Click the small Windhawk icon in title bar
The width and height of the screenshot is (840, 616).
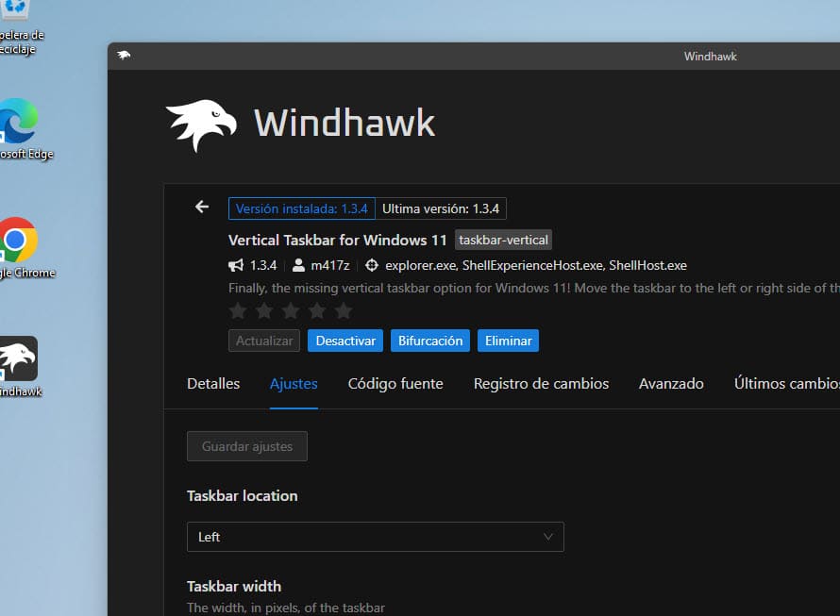point(124,55)
